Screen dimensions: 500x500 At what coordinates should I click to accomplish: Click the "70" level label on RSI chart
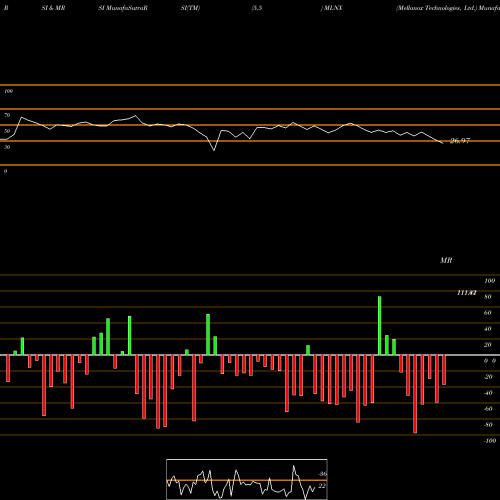pyautogui.click(x=7, y=115)
